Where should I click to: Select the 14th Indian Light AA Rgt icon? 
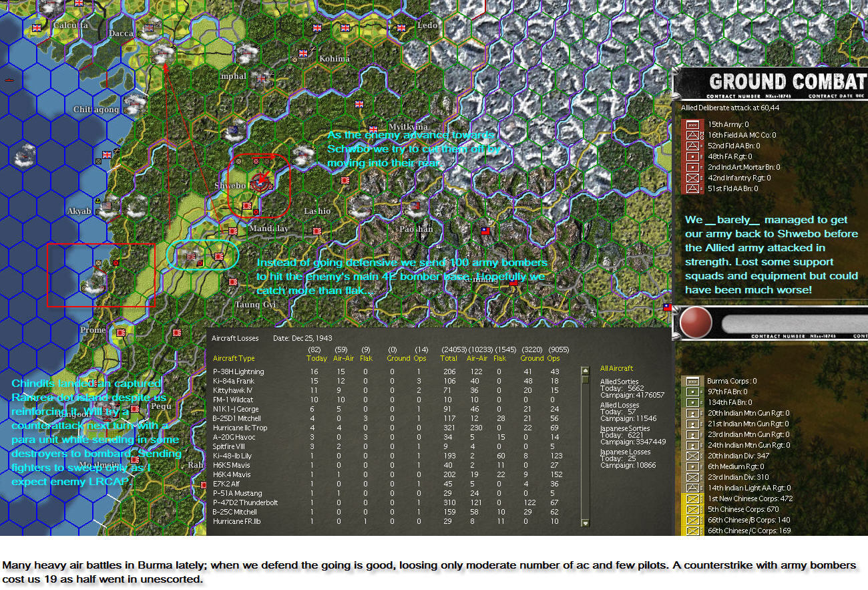(693, 488)
